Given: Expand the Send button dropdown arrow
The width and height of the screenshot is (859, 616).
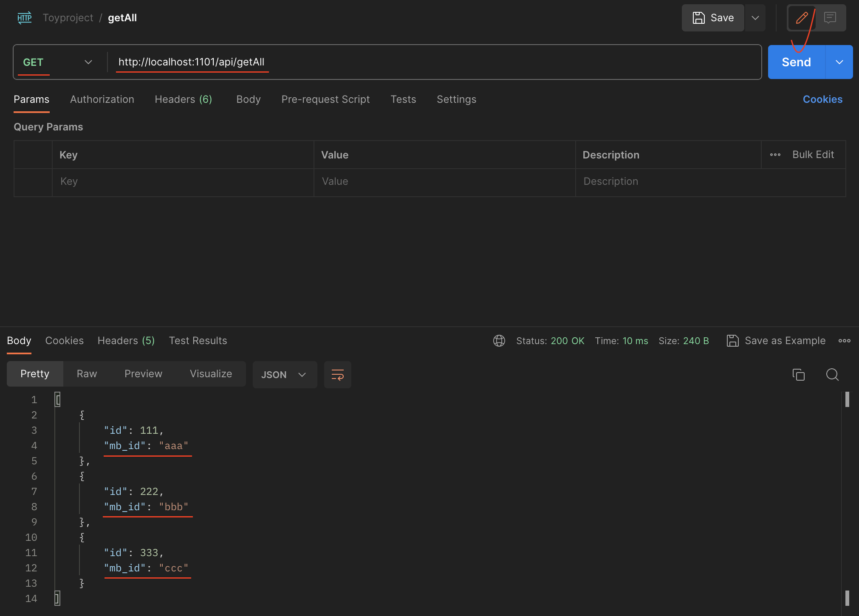Looking at the screenshot, I should [x=839, y=62].
